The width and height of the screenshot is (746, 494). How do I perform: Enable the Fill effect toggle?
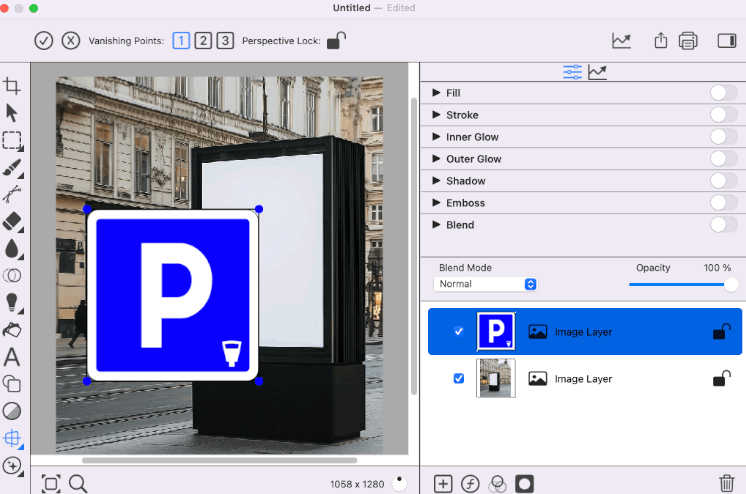pyautogui.click(x=723, y=93)
